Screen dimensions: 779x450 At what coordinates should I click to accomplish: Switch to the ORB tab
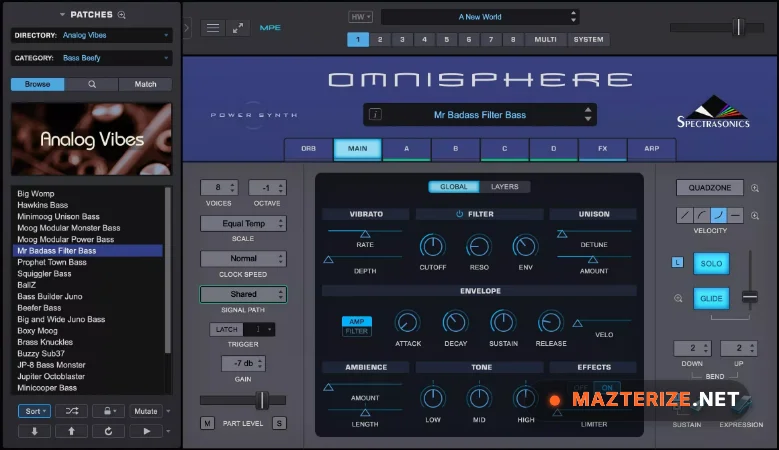[x=309, y=149]
